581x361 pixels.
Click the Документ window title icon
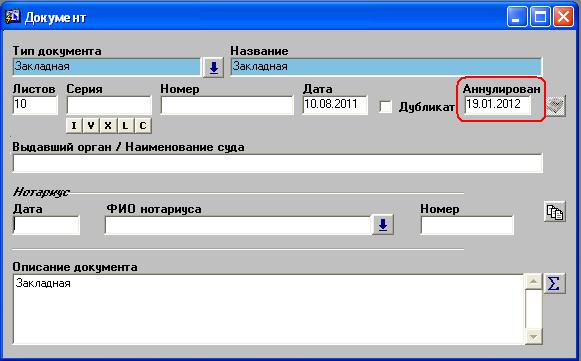click(13, 17)
